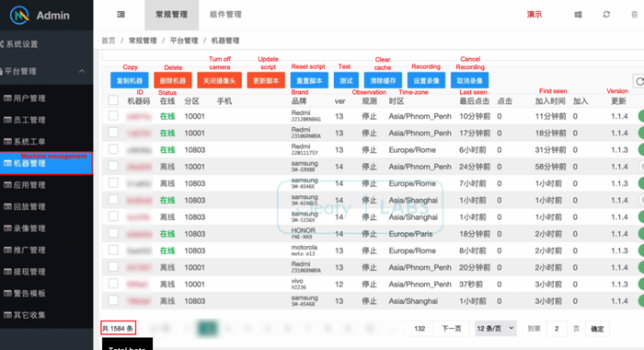Click the Admin logo icon
644x350 pixels.
[19, 16]
